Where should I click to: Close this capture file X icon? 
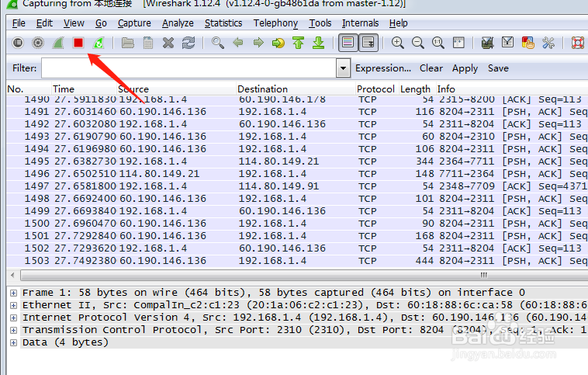tap(168, 43)
